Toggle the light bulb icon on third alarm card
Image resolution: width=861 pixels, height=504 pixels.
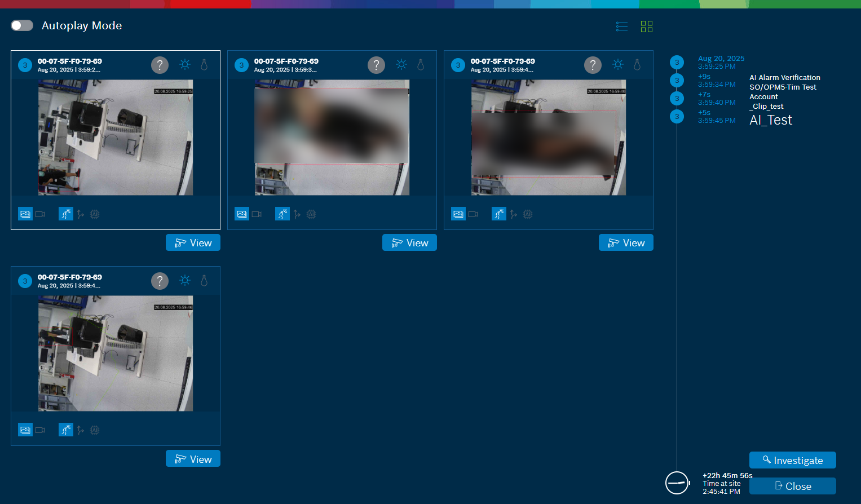click(x=637, y=65)
